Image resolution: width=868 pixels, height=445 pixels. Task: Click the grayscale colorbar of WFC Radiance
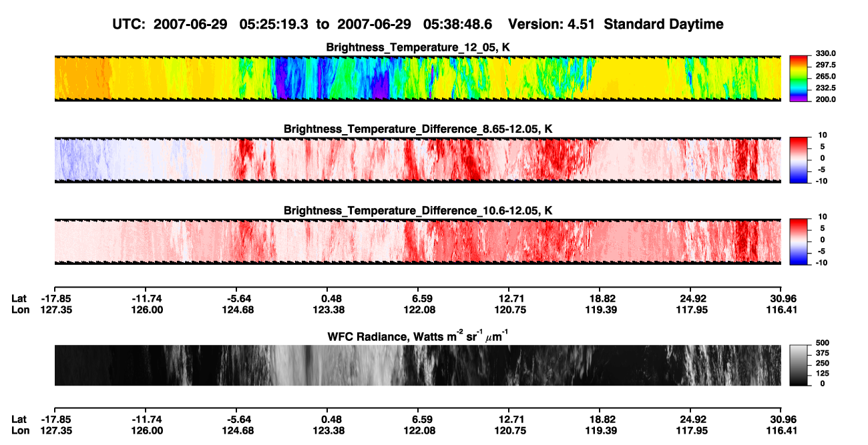point(799,365)
